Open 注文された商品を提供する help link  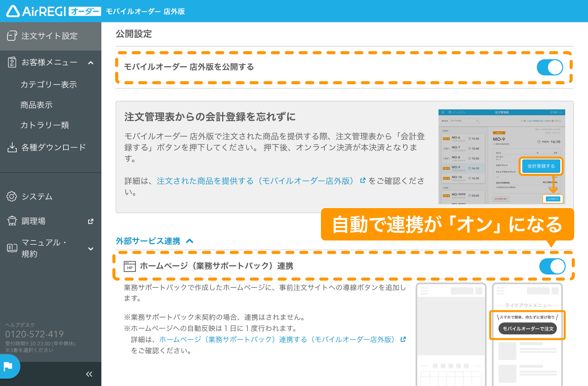(x=255, y=181)
